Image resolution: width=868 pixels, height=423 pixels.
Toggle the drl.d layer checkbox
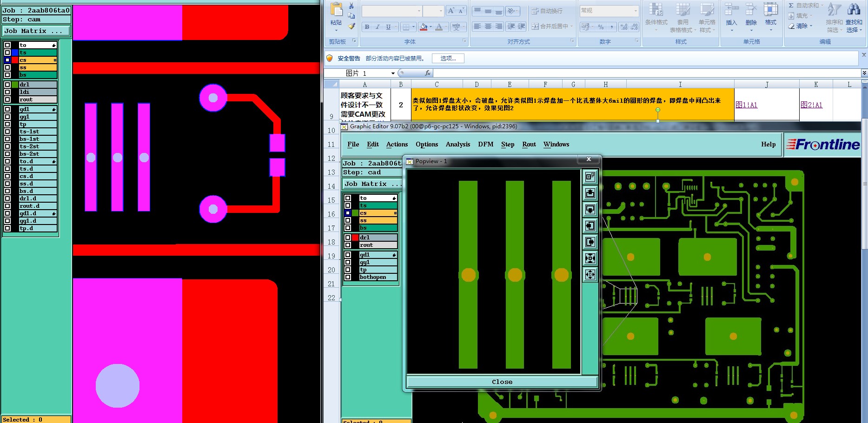pyautogui.click(x=7, y=198)
